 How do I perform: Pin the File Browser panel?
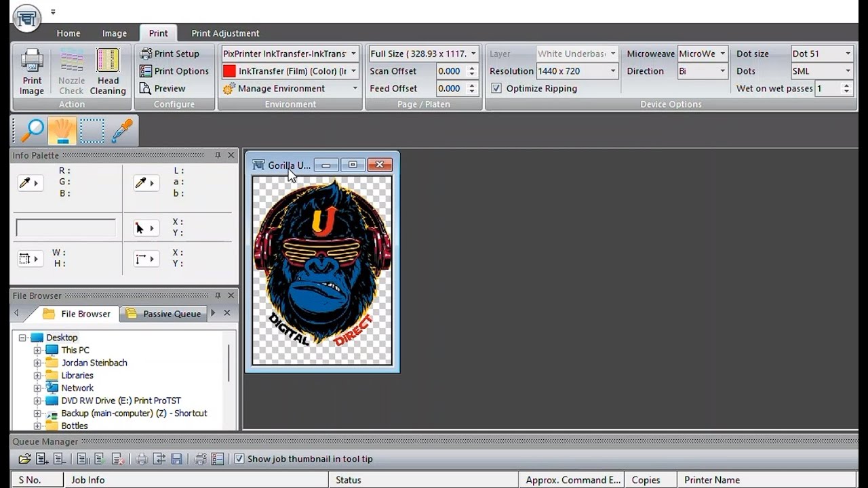218,296
